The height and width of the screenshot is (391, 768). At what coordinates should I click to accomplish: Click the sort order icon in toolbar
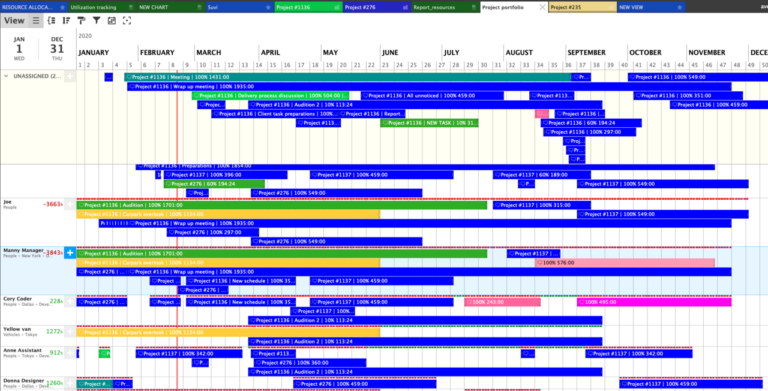[x=66, y=21]
